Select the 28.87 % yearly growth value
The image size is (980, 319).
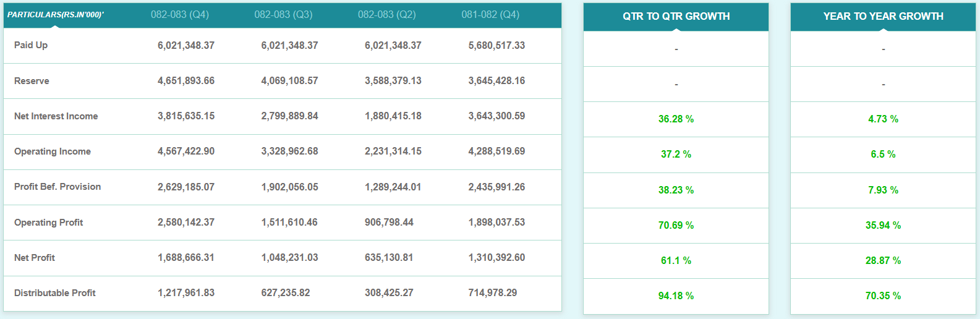point(883,260)
